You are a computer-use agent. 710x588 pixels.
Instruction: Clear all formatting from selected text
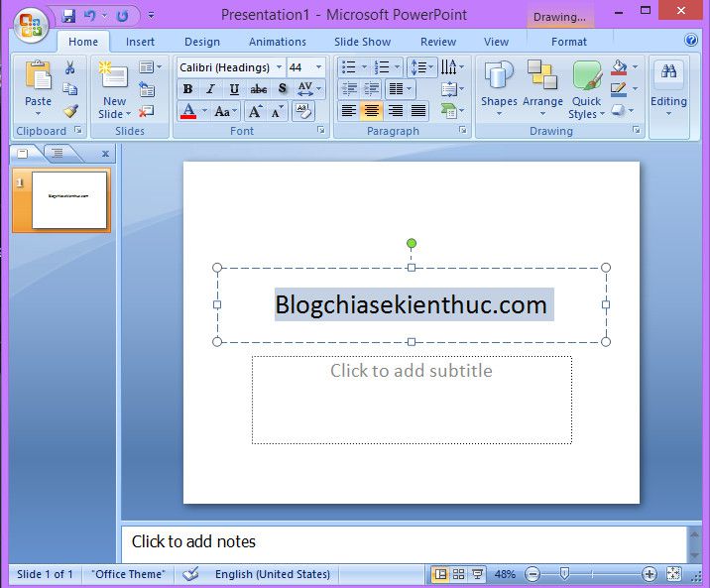click(302, 111)
